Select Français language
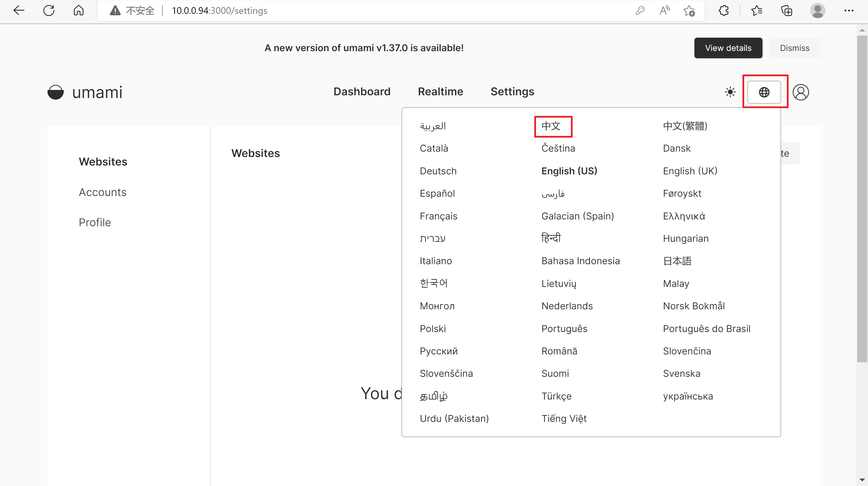This screenshot has height=486, width=868. [x=438, y=216]
